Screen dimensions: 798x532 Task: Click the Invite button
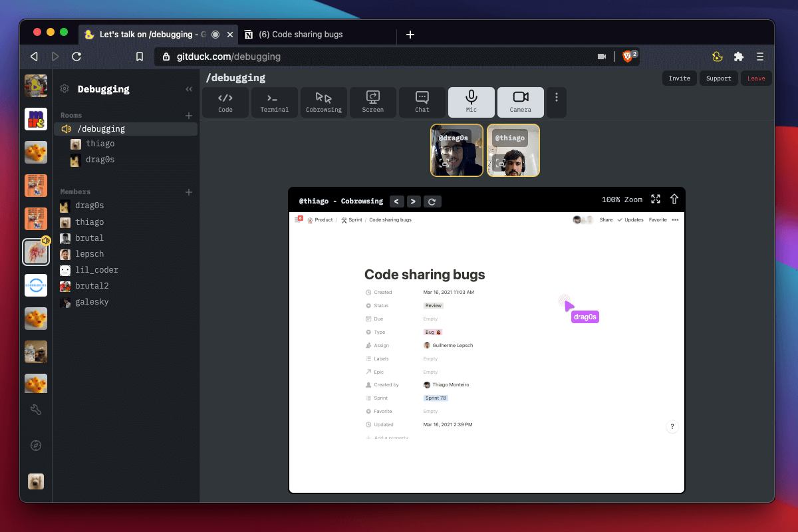point(680,78)
